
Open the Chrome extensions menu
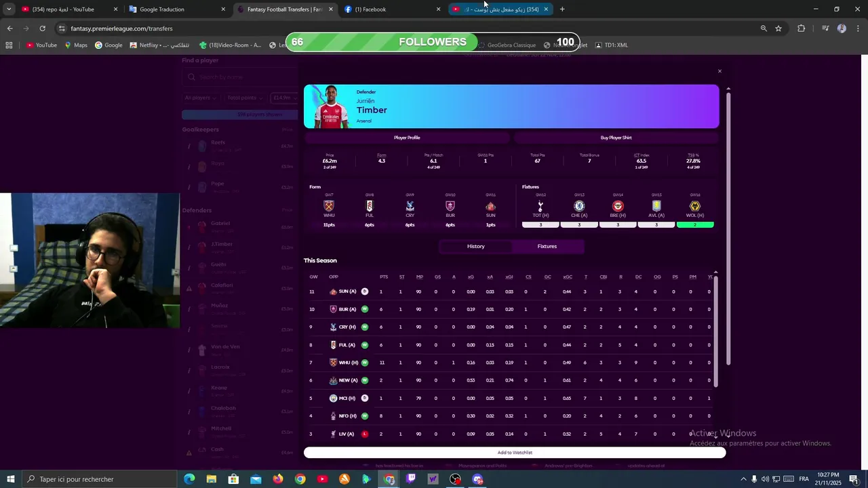pos(801,28)
